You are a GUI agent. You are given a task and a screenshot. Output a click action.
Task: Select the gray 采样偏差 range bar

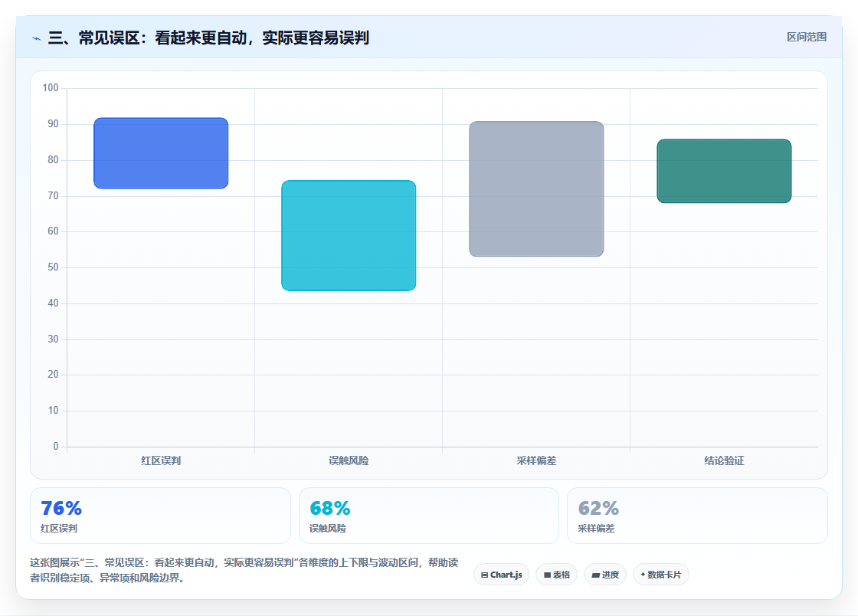tap(536, 188)
